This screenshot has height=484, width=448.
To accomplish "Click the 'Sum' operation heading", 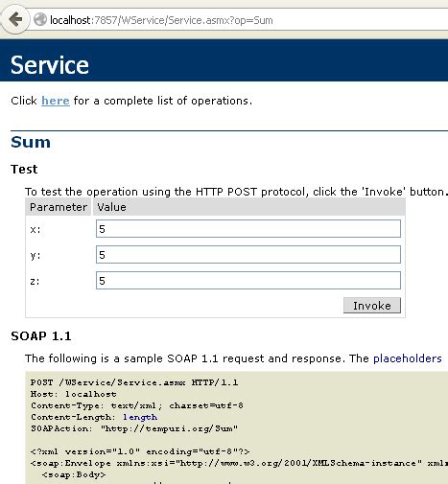I will pos(31,142).
